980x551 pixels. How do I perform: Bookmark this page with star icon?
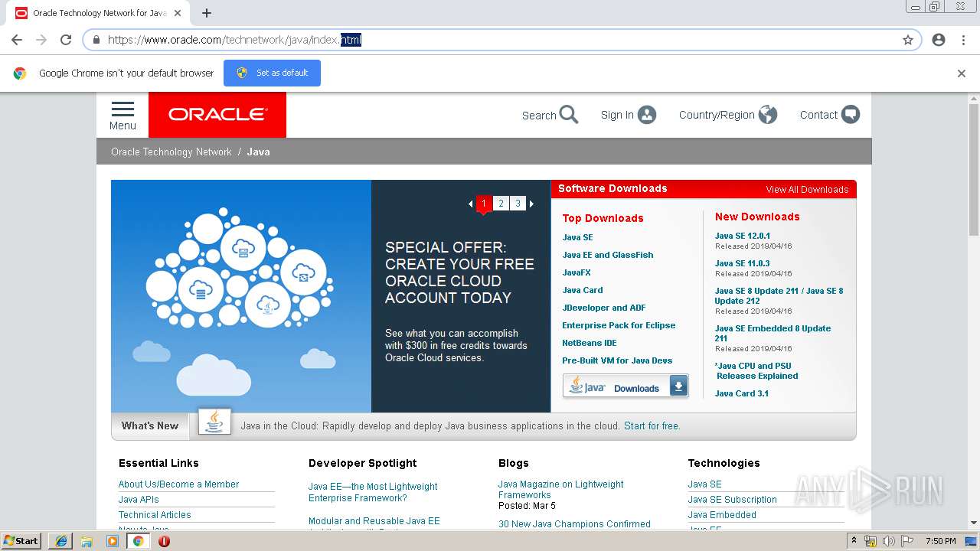click(x=908, y=40)
